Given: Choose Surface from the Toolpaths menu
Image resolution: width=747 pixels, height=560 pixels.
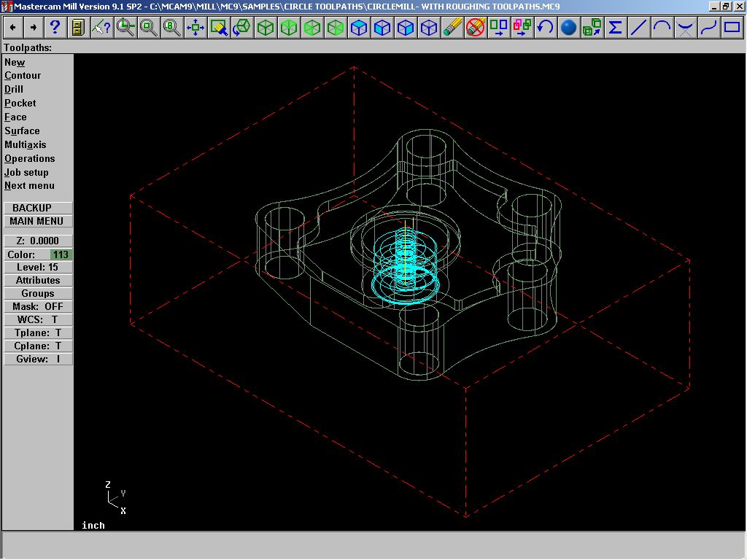Looking at the screenshot, I should (x=22, y=131).
